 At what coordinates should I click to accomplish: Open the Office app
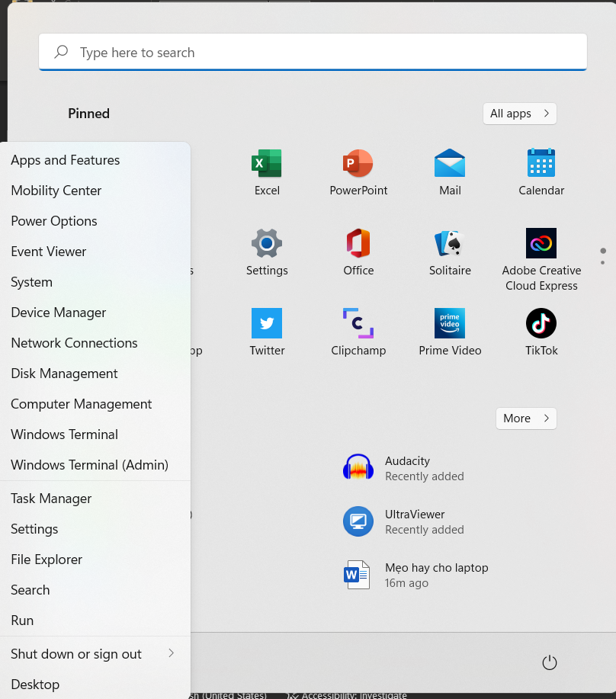358,252
